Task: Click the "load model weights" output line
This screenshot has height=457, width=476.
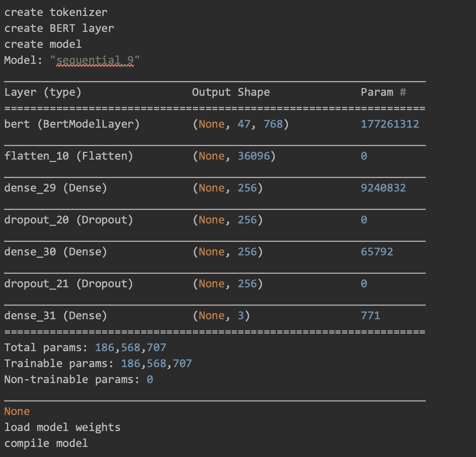Action: (x=62, y=427)
